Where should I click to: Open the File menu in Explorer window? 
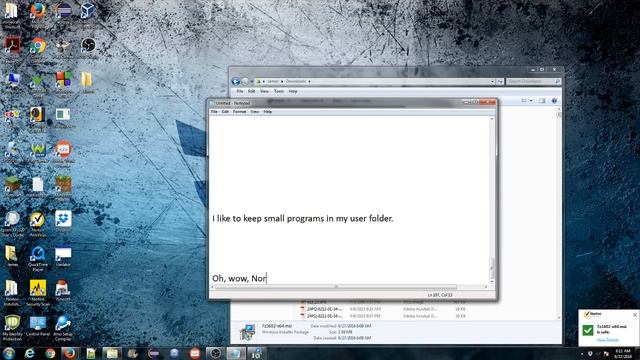pyautogui.click(x=240, y=91)
